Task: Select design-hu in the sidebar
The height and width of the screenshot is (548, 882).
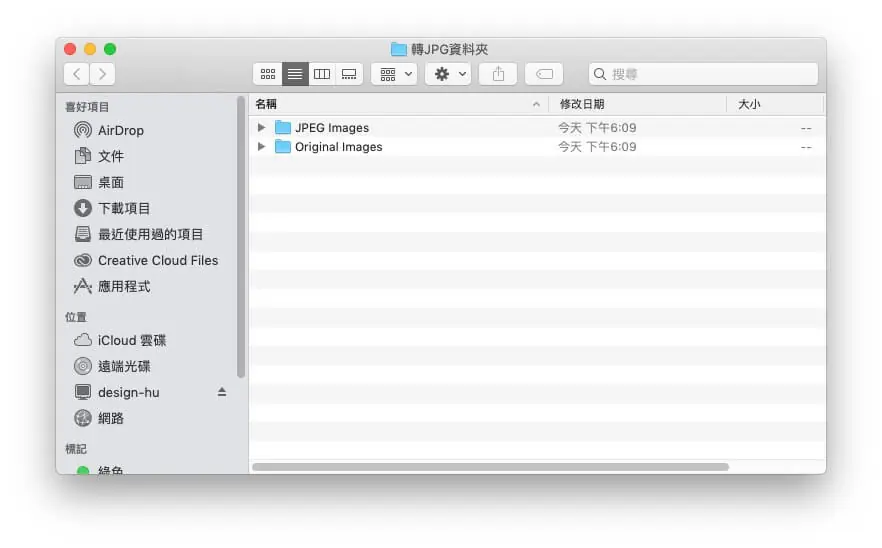Action: pyautogui.click(x=117, y=392)
